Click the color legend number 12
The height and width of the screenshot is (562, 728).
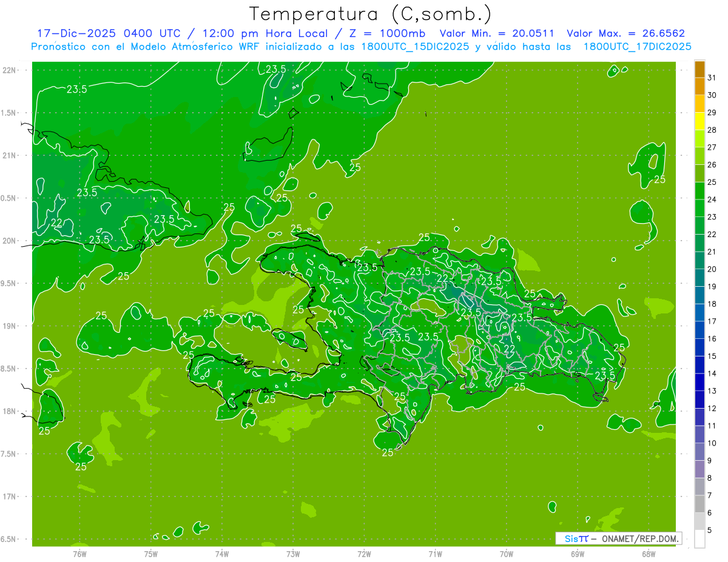point(712,409)
